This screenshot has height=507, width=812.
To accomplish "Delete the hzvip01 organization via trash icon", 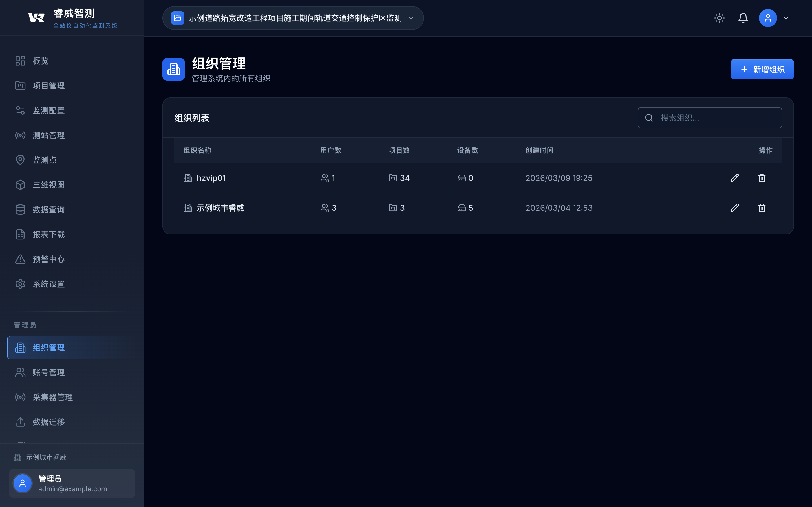I will pos(762,178).
